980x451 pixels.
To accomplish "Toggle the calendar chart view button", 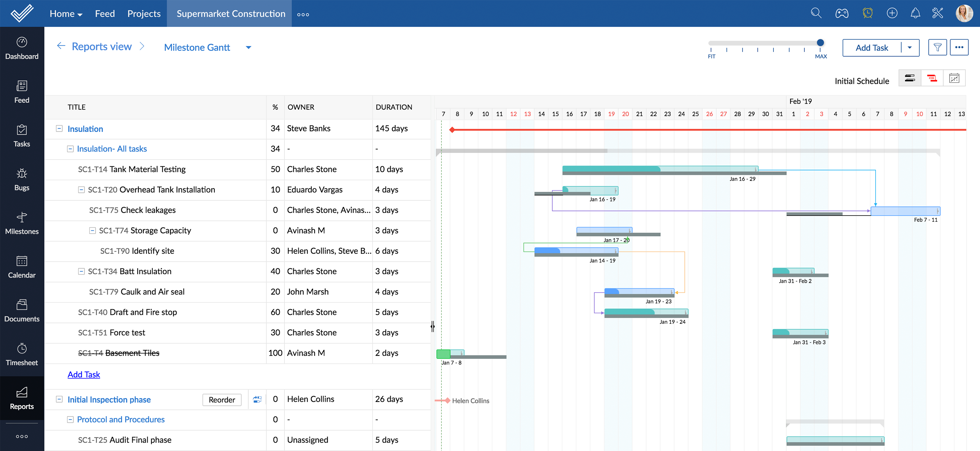I will [954, 78].
